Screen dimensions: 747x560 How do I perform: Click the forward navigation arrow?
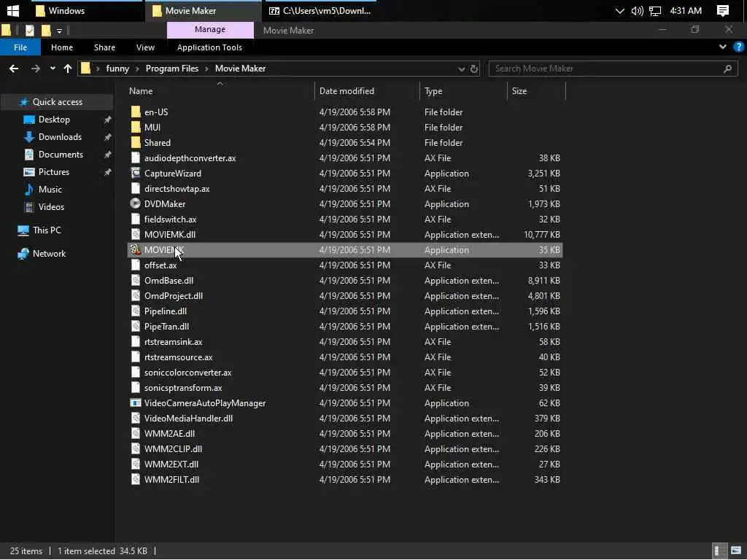35,69
